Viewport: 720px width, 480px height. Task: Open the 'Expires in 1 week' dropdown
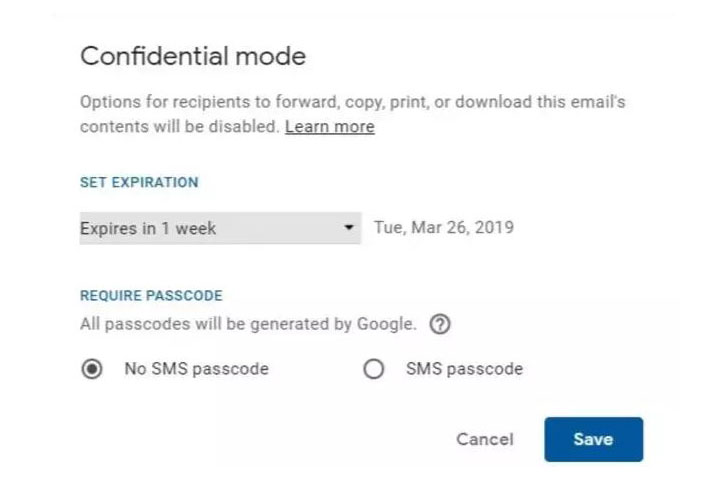tap(220, 228)
